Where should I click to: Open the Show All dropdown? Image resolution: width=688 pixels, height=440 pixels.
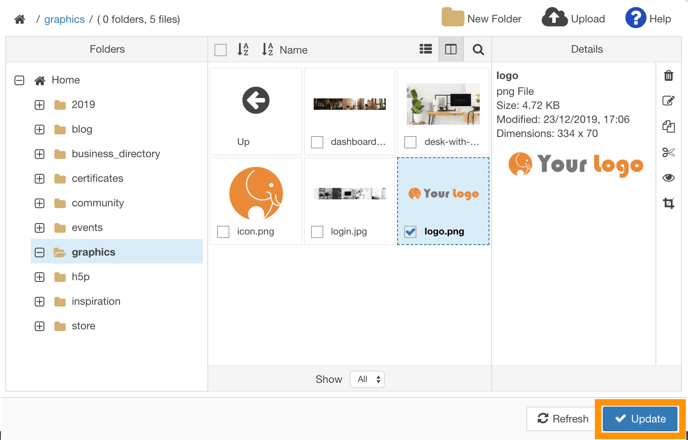(x=367, y=379)
